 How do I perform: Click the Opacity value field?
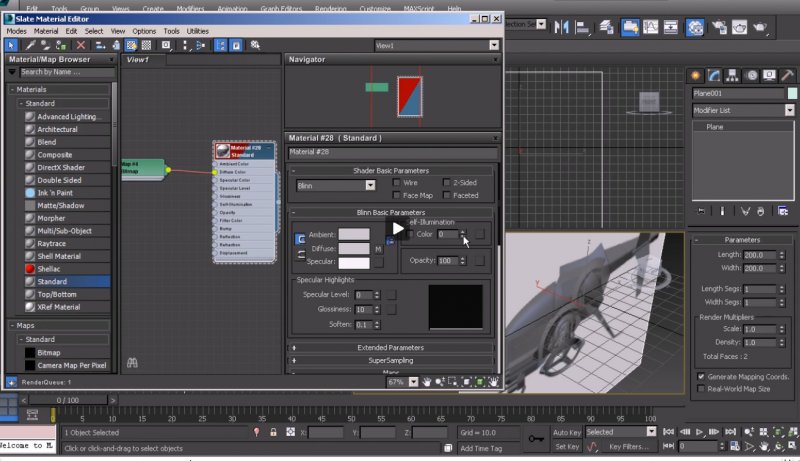click(448, 261)
